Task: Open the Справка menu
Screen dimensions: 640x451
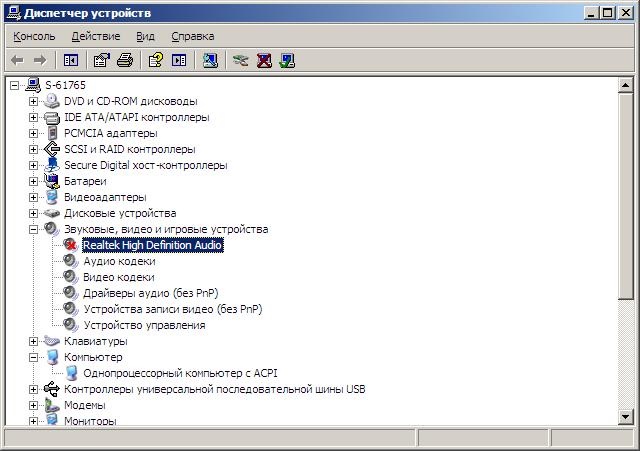Action: point(193,36)
